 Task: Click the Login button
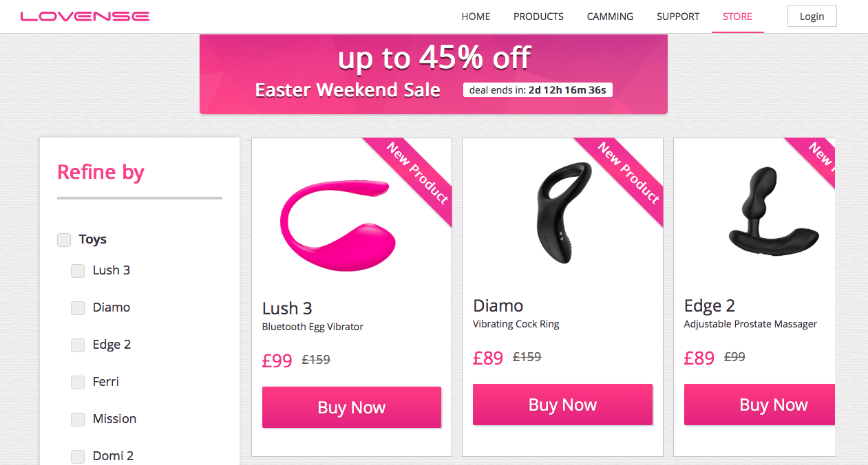pyautogui.click(x=812, y=17)
